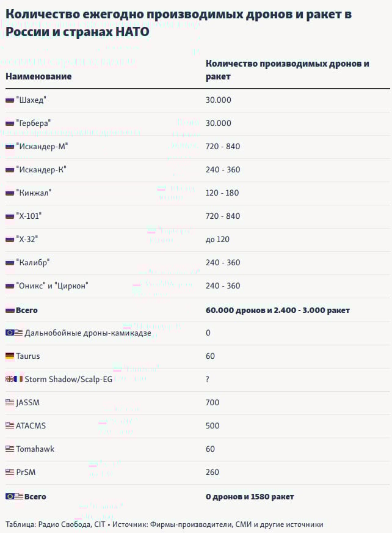Click the German flag next to Taurus
Image resolution: width=392 pixels, height=533 pixels.
click(x=10, y=356)
